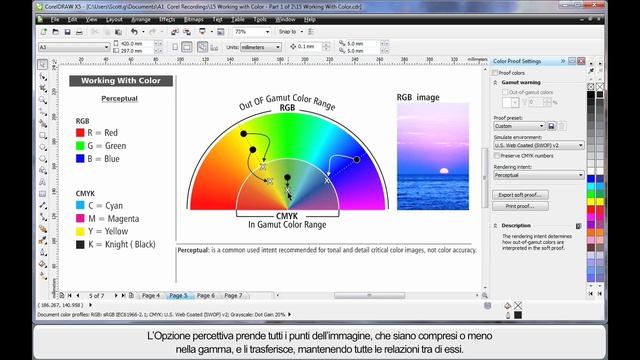Switch to the Page 6 tab

(x=206, y=296)
